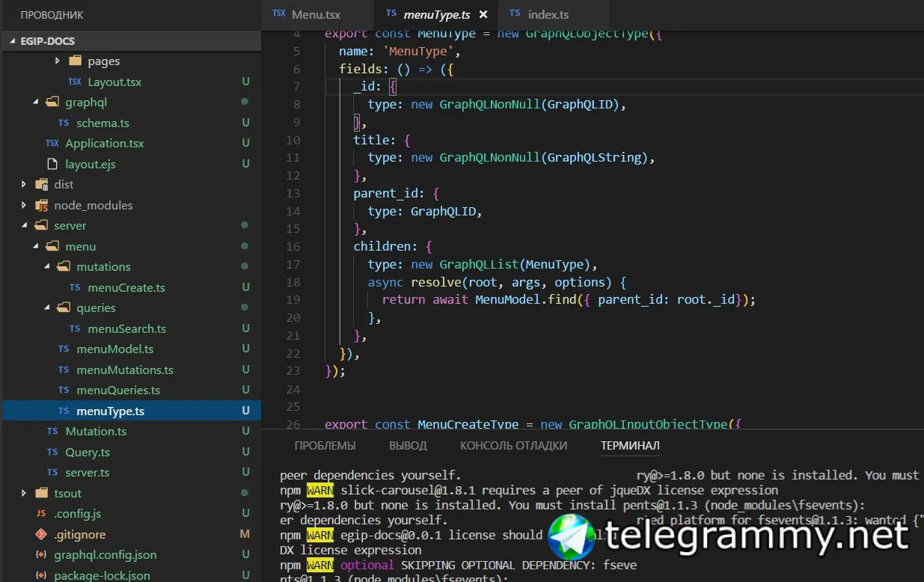Click the TS icon of Mutation.ts

[52, 431]
